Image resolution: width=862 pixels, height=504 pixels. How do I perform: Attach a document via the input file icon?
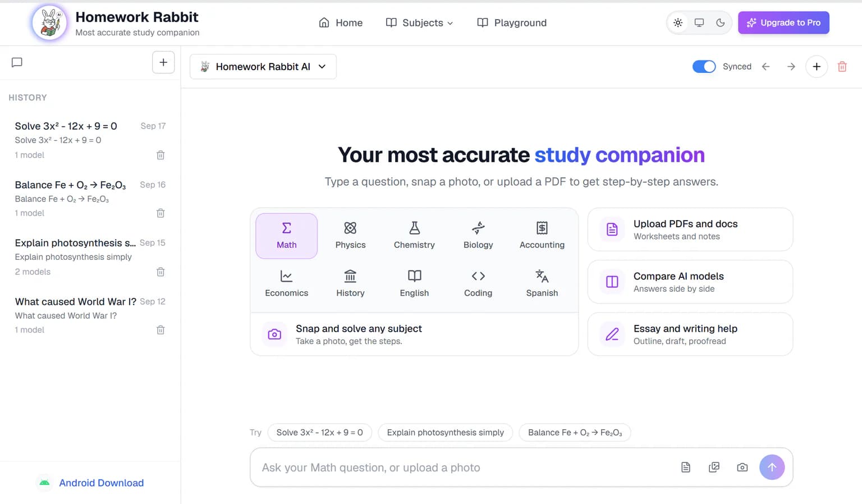coord(686,467)
